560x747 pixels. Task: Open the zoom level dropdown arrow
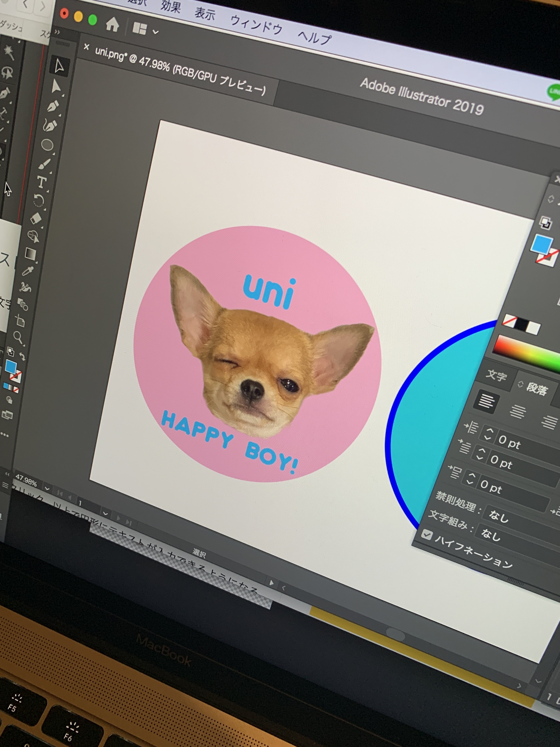click(47, 489)
